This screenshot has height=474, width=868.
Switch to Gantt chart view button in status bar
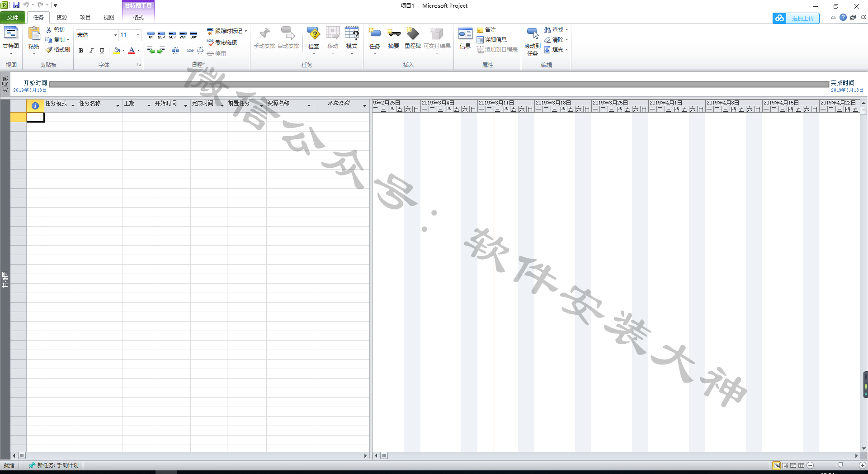(x=776, y=465)
